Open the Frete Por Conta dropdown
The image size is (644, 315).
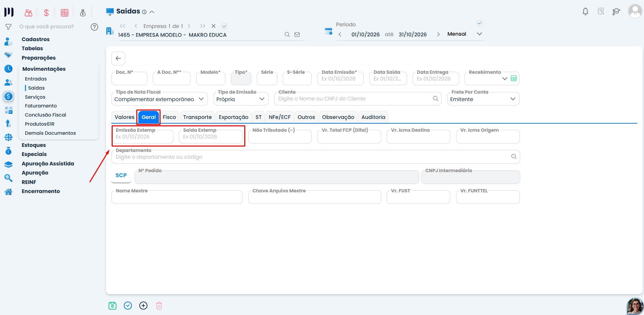[483, 99]
